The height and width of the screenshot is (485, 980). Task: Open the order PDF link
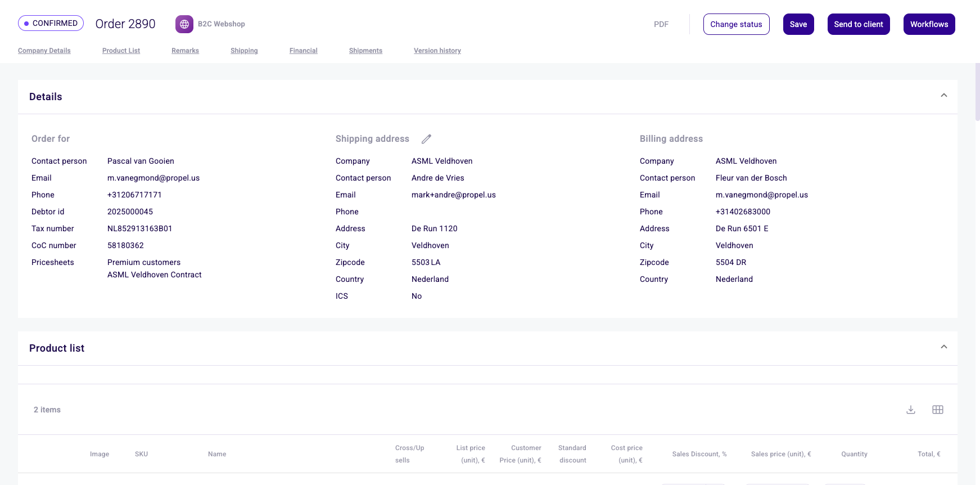pos(661,24)
